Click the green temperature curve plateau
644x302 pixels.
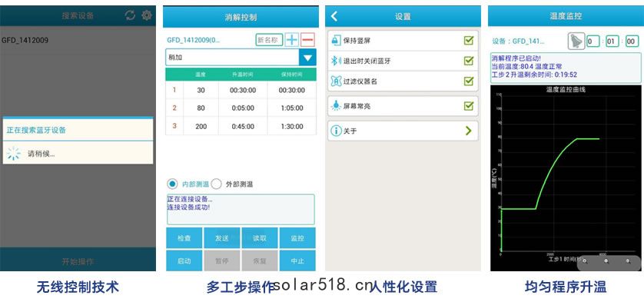click(588, 139)
